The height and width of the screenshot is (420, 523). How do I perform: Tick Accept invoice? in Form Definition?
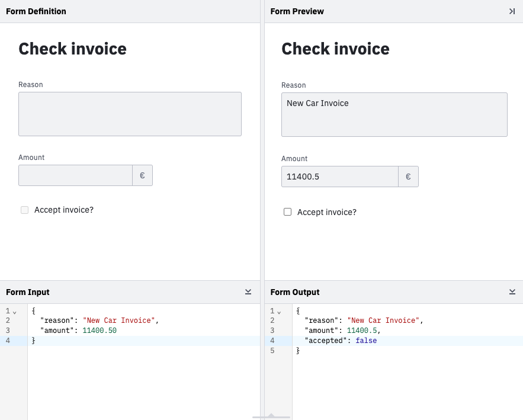25,210
